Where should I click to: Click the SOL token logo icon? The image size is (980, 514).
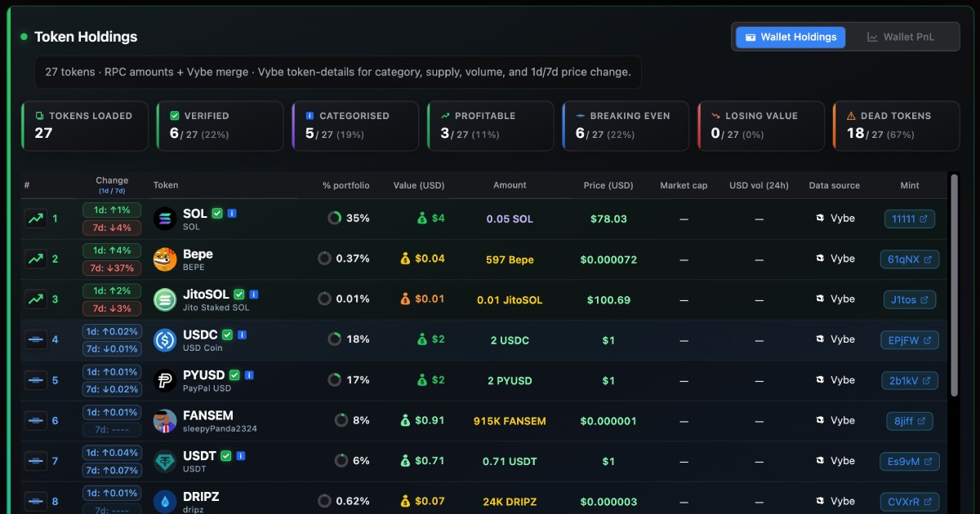point(165,219)
